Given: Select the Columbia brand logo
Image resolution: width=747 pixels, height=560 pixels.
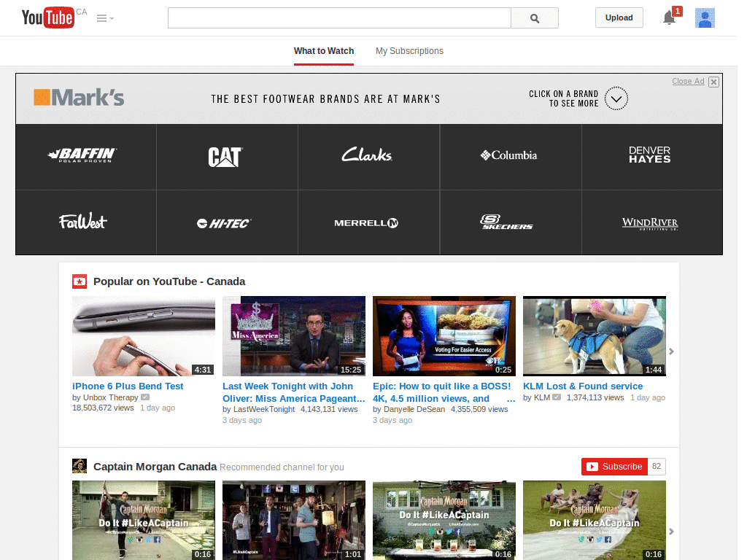Looking at the screenshot, I should point(508,155).
